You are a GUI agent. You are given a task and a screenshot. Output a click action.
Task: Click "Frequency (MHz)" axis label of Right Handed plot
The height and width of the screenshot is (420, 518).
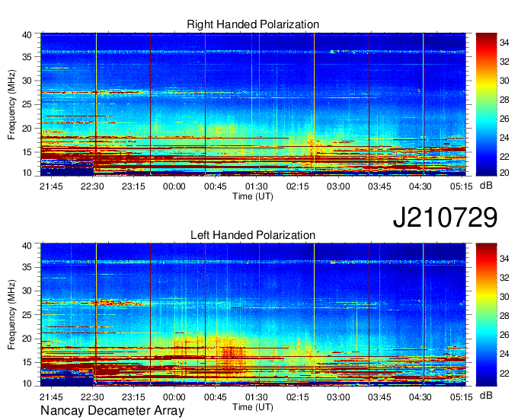[x=11, y=104]
